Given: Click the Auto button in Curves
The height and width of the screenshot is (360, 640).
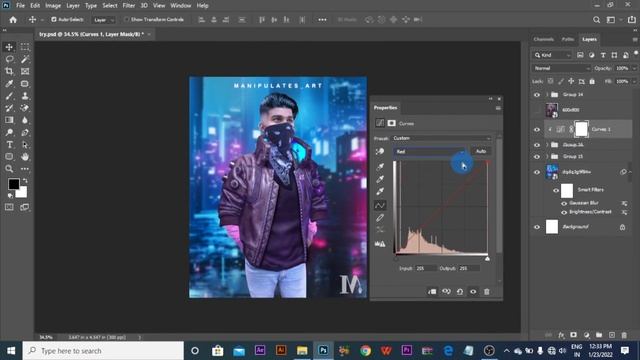Looking at the screenshot, I should (481, 151).
